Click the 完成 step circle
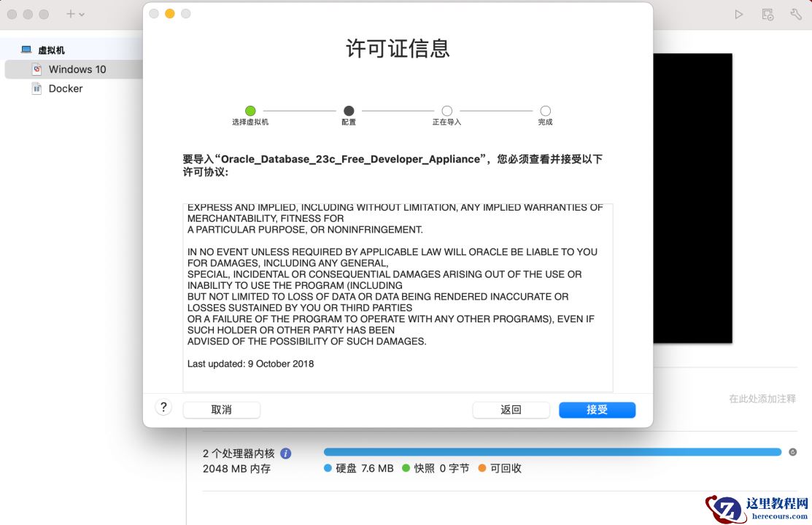812x525 pixels. coord(545,111)
